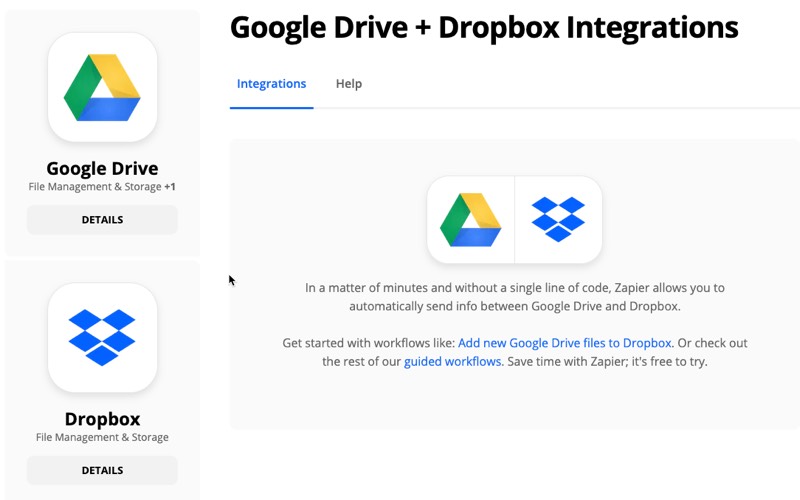The image size is (800, 500).
Task: Click the Google Drive icon in the sidebar card
Action: [102, 87]
